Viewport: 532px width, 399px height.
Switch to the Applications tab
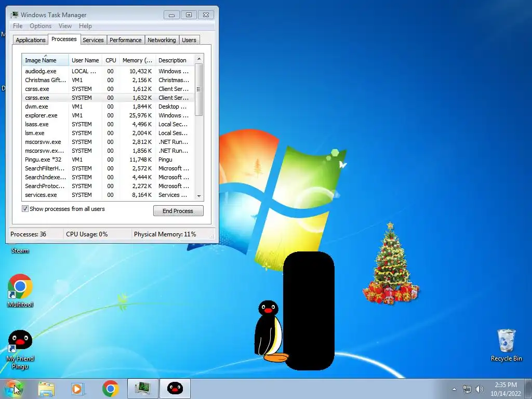31,40
